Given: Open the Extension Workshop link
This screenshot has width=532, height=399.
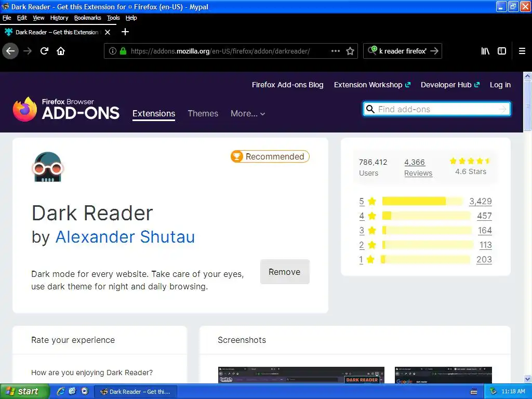Looking at the screenshot, I should (372, 85).
